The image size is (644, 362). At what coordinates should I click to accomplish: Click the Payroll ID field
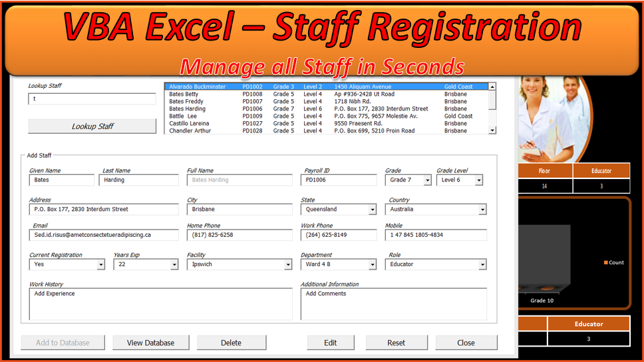click(x=339, y=180)
